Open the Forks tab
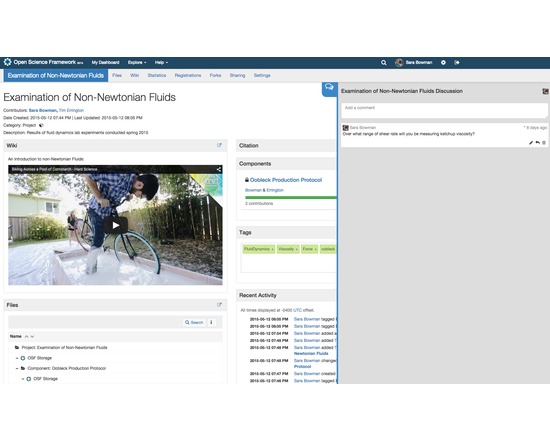The height and width of the screenshot is (440, 550). (x=215, y=75)
